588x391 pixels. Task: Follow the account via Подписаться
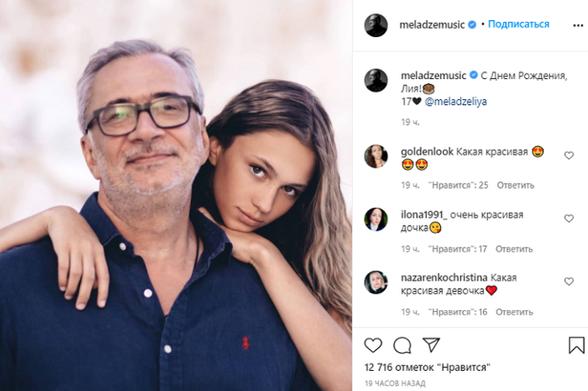(518, 25)
